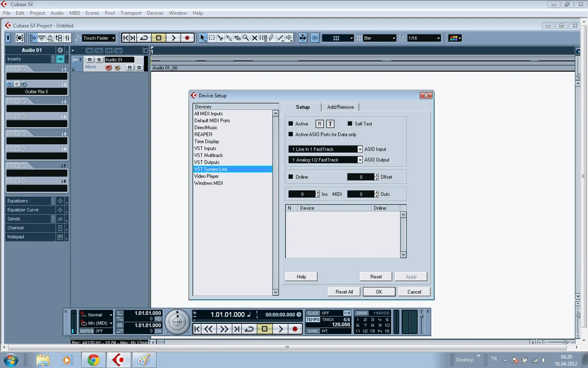588x368 pixels.
Task: Enable the Active checkbox
Action: click(x=291, y=124)
